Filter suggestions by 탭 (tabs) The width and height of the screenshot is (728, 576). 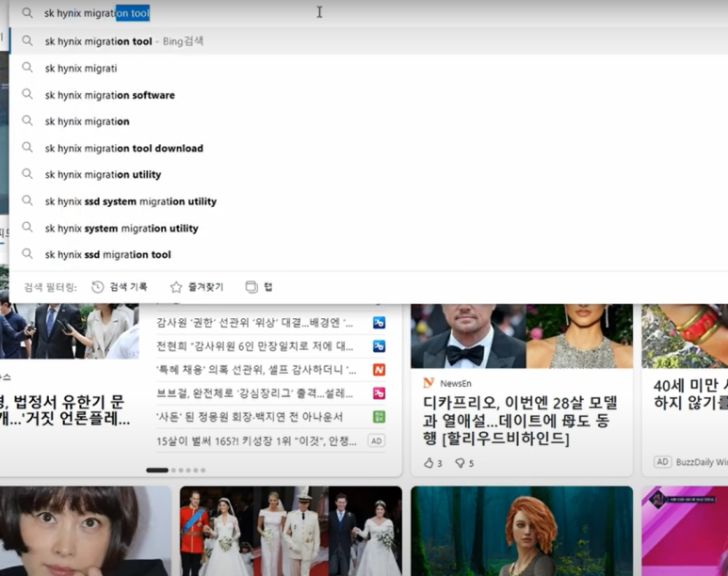tap(259, 287)
